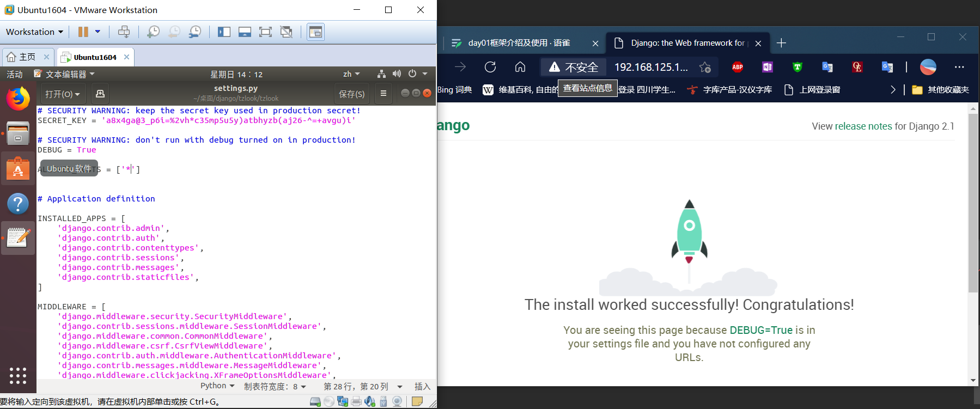
Task: Click the USB device icon in VMware status bar
Action: [x=384, y=402]
